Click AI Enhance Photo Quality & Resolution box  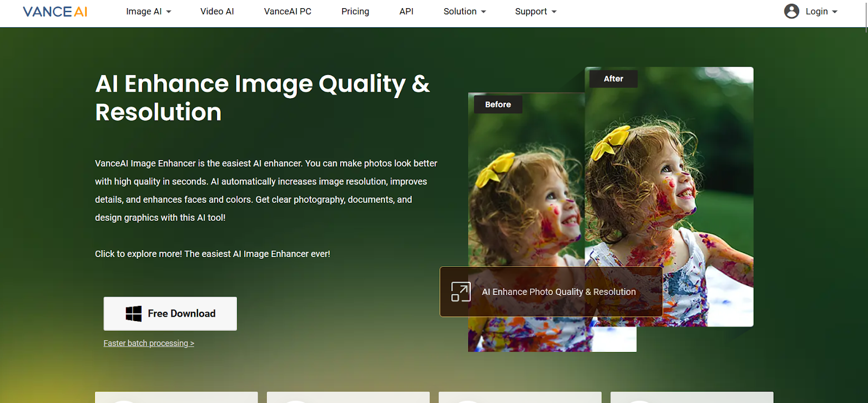pos(551,292)
